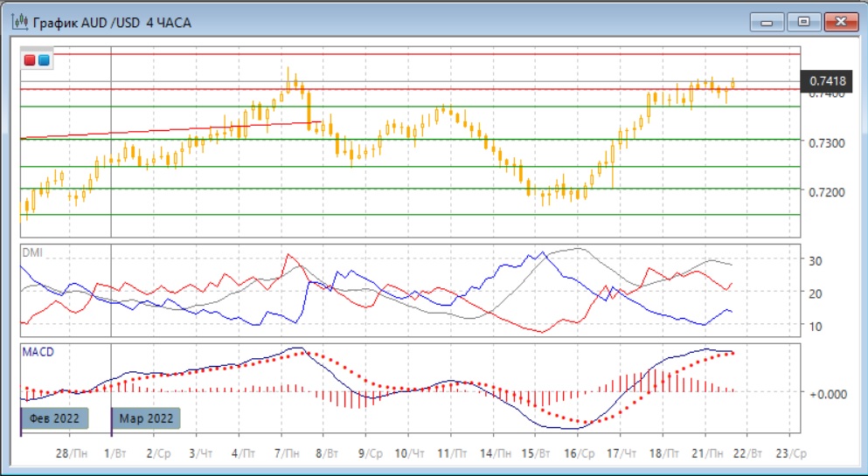
Task: Click the red square button on chart
Action: 30,60
